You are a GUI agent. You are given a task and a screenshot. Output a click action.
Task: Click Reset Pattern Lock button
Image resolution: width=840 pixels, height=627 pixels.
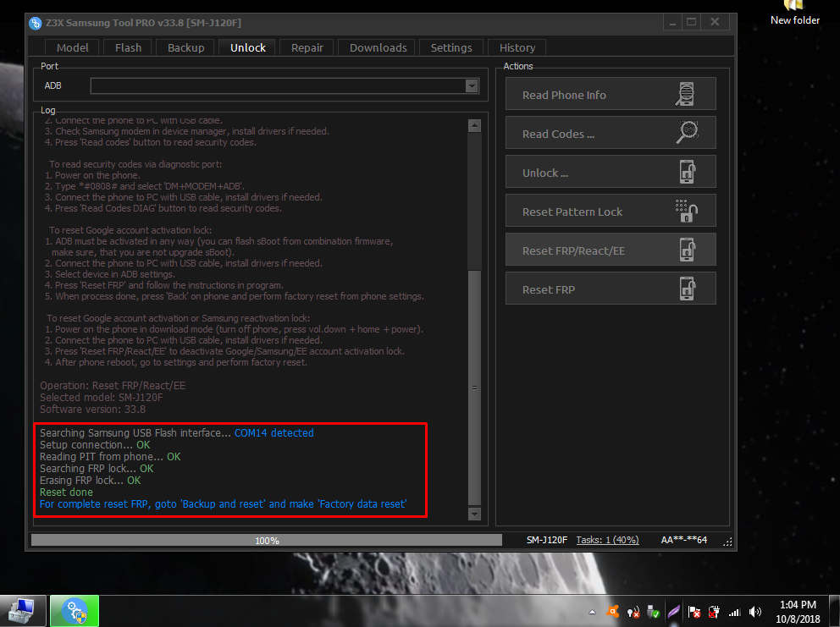611,211
